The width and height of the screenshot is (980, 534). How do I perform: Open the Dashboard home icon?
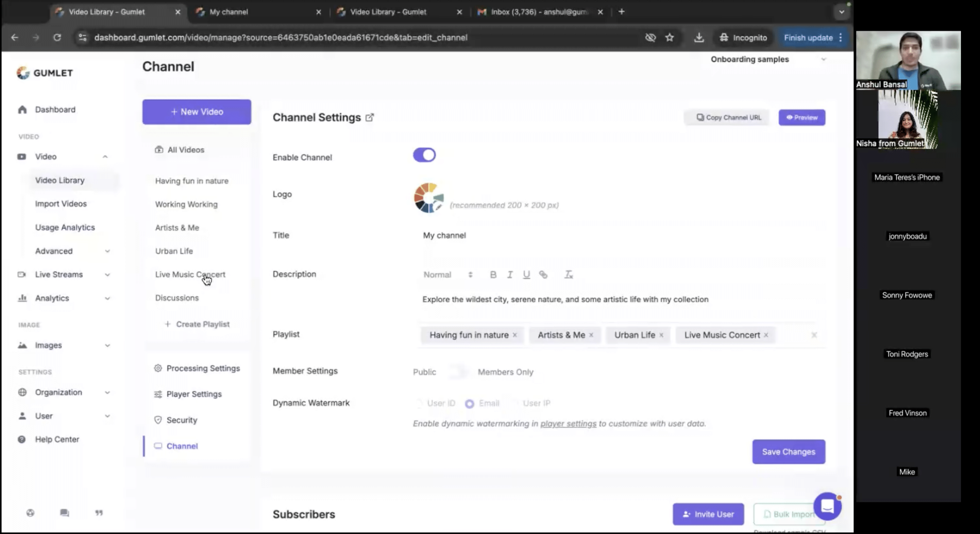click(x=22, y=110)
